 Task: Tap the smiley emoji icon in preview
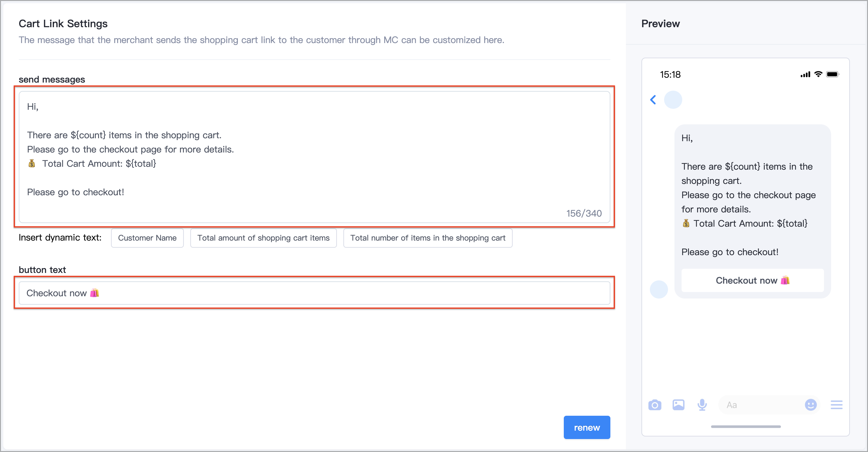(x=811, y=405)
